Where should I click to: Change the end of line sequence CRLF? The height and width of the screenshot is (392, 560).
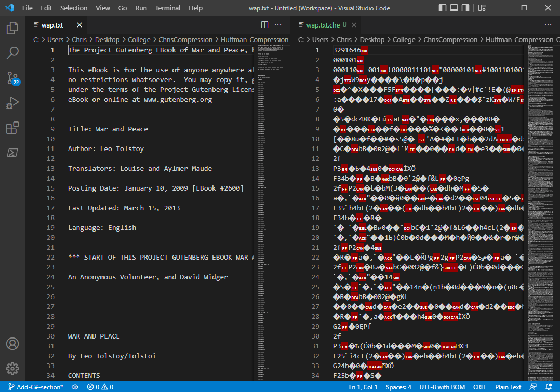[479, 387]
